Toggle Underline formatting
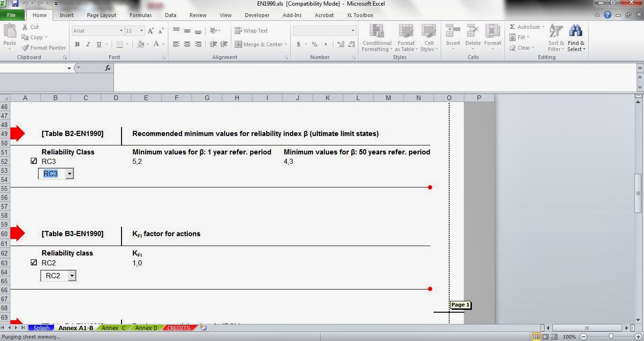The width and height of the screenshot is (644, 341). click(99, 44)
